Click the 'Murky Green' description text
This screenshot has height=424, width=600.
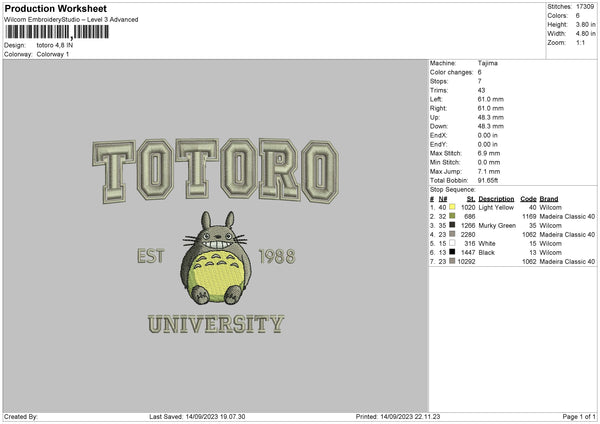pos(497,225)
